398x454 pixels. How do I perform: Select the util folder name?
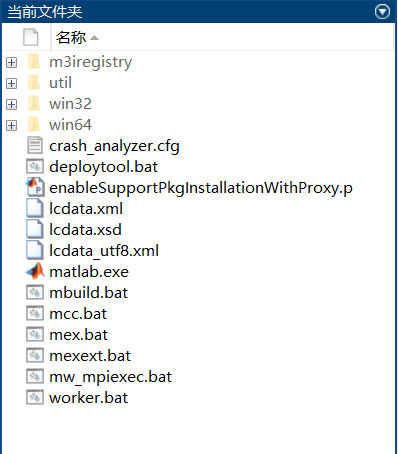(60, 83)
